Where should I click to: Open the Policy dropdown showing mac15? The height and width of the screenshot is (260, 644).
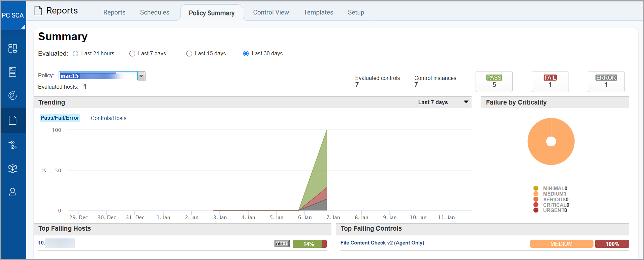(141, 76)
